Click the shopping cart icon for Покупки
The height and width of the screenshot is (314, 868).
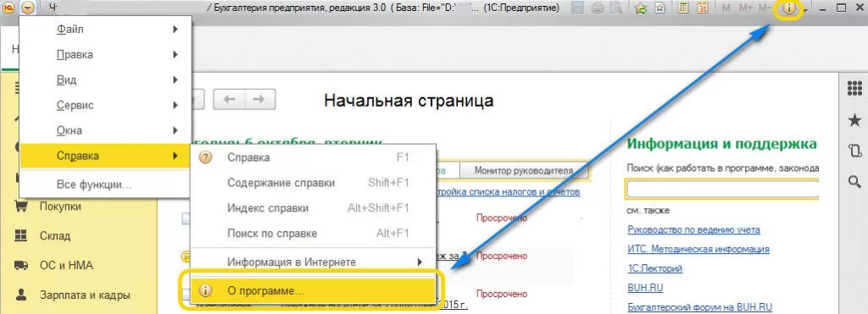(x=21, y=207)
